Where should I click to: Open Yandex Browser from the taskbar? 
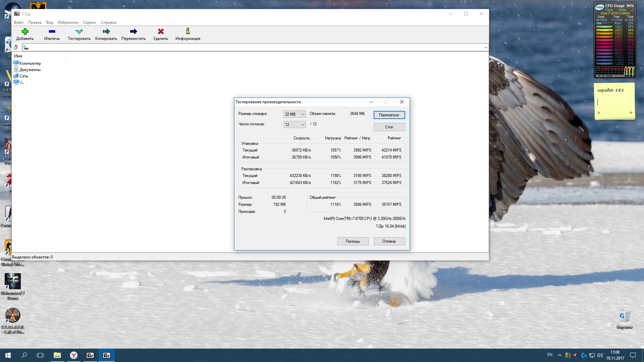pyautogui.click(x=74, y=355)
